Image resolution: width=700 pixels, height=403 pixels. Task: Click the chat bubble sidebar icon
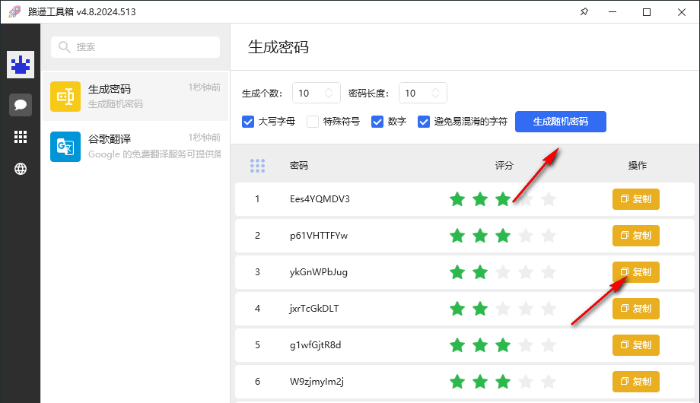click(x=20, y=103)
